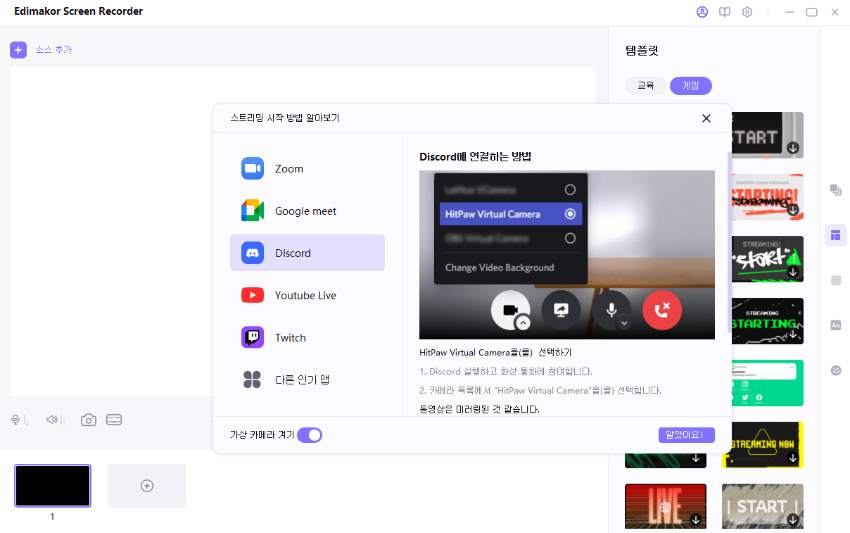Click the dialog vertical scrollbar

729,242
